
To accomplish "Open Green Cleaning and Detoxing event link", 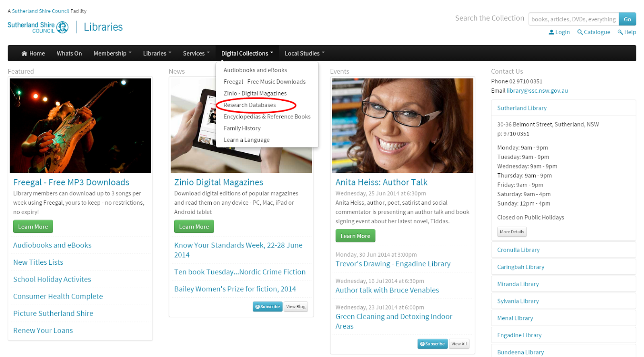I will (394, 321).
